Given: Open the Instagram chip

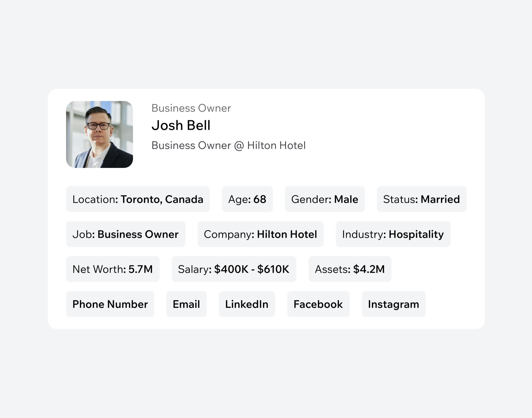Looking at the screenshot, I should (x=394, y=304).
